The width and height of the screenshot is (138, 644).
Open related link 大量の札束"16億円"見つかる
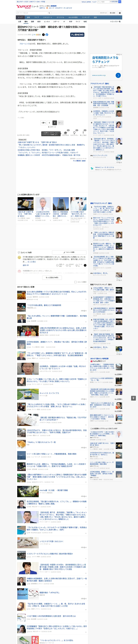37,142
